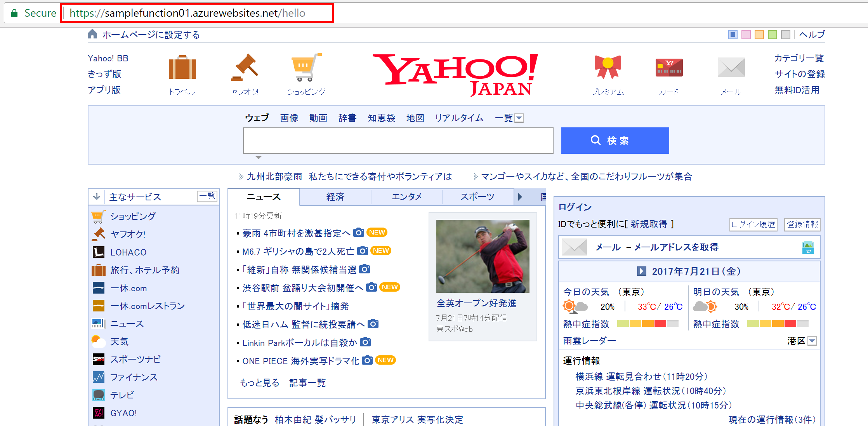Expand the search options arrow below search box
Viewport: 868px width, 426px height.
click(259, 158)
